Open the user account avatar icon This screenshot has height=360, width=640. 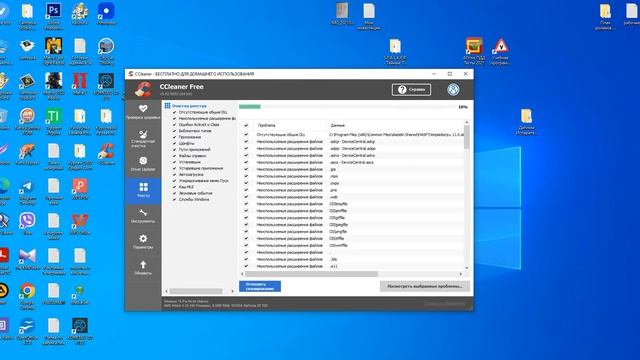453,89
